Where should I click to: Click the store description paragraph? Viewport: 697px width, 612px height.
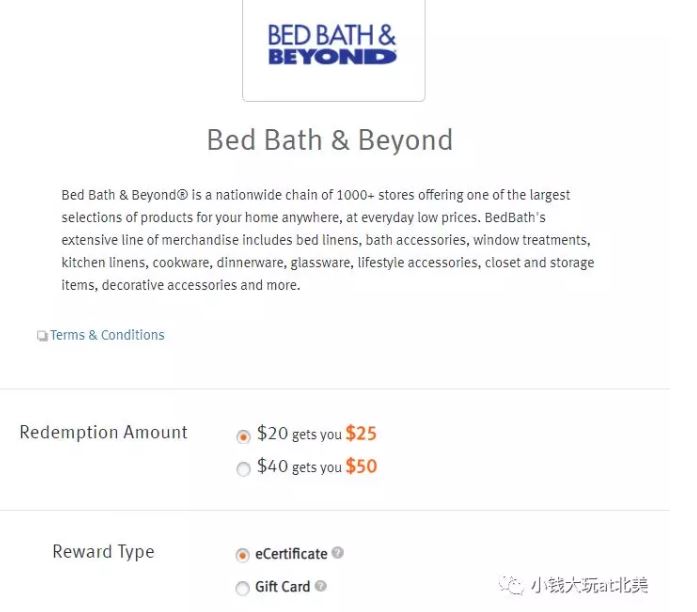(x=330, y=240)
